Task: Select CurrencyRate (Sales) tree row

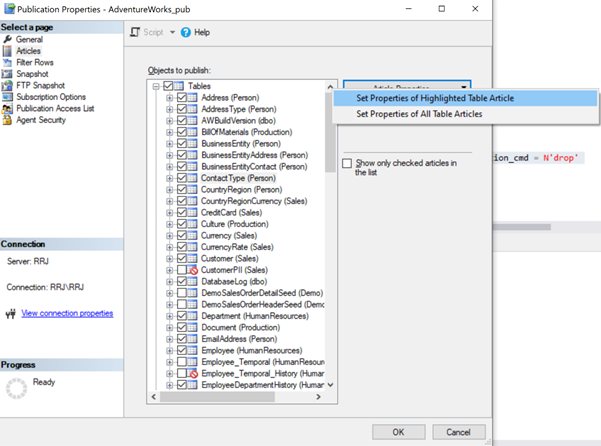Action: click(x=237, y=247)
